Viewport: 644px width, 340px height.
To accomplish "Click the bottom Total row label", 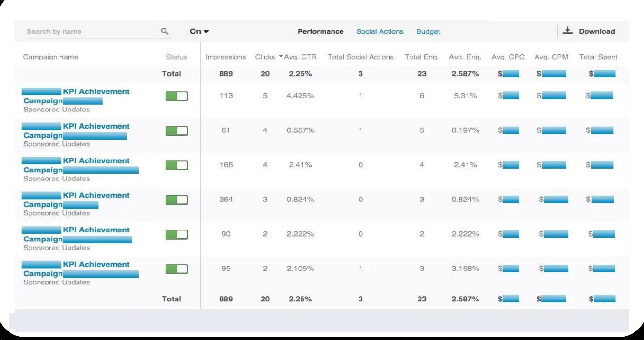I will click(x=171, y=299).
